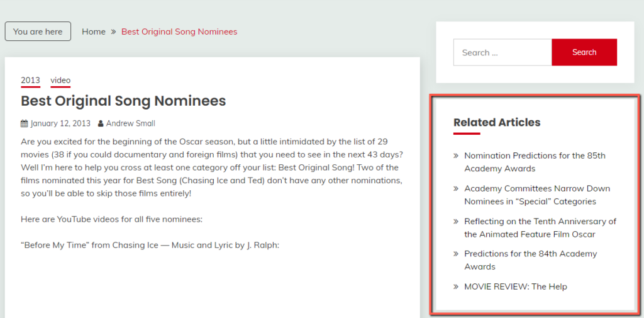Go to Home in the breadcrumb
644x318 pixels.
[94, 31]
